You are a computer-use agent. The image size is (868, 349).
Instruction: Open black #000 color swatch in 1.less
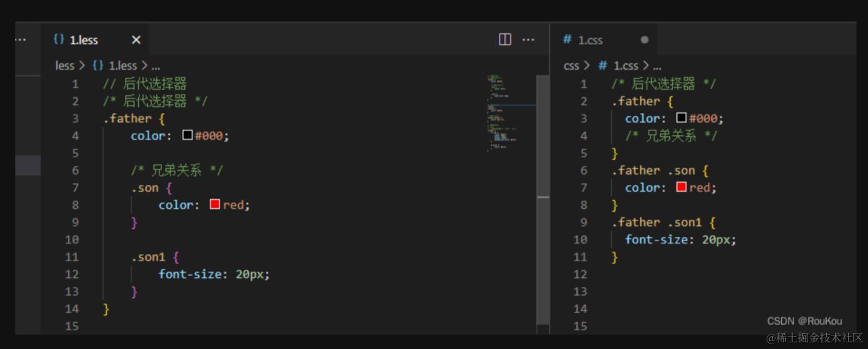coord(187,136)
